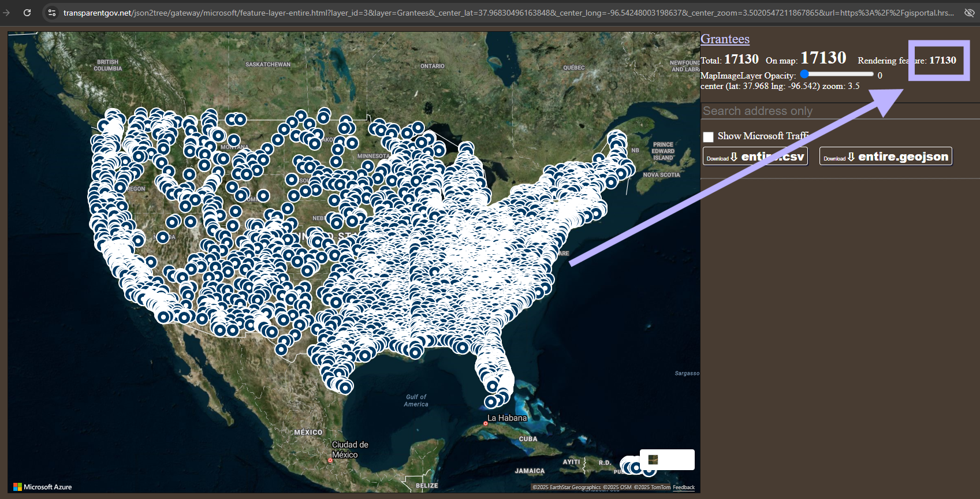Click the browser forward arrow
The image size is (980, 499).
[6, 12]
